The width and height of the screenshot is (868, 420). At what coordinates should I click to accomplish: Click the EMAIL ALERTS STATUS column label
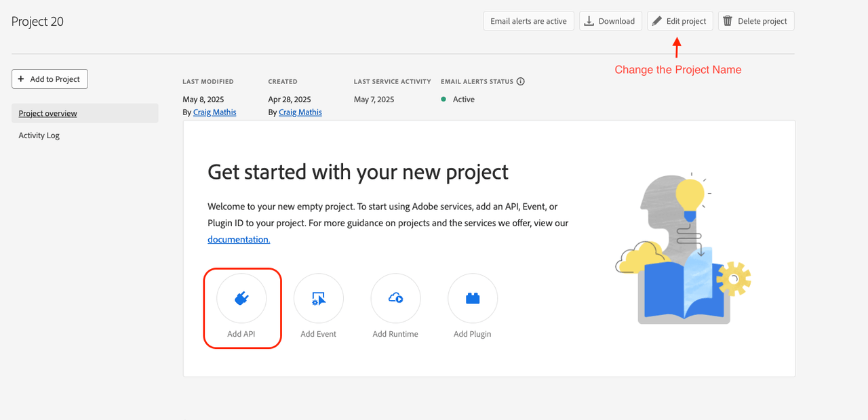point(477,81)
